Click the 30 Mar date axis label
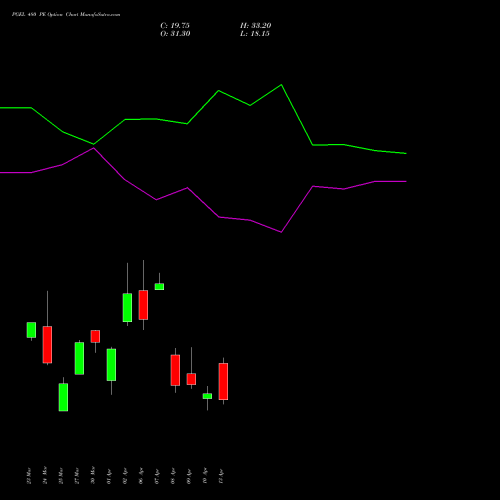The width and height of the screenshot is (500, 500). coord(93,475)
